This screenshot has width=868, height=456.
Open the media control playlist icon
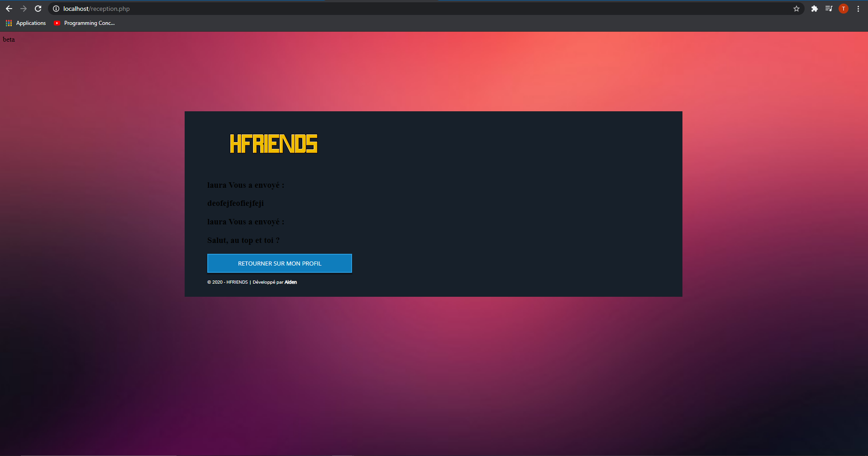coord(829,9)
